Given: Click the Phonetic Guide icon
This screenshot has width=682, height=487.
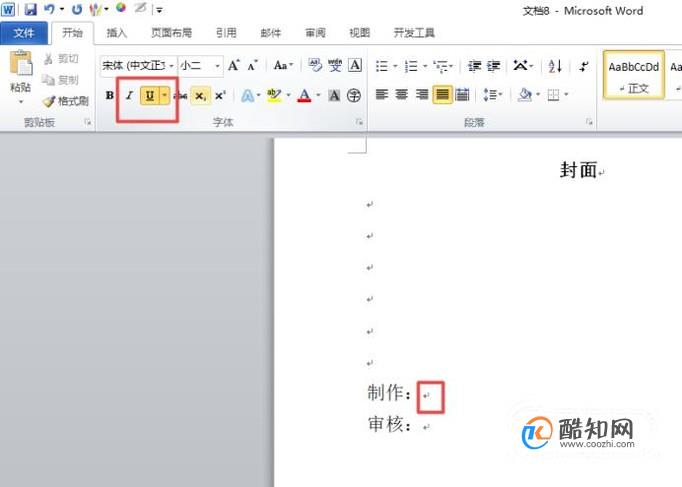Looking at the screenshot, I should click(334, 65).
